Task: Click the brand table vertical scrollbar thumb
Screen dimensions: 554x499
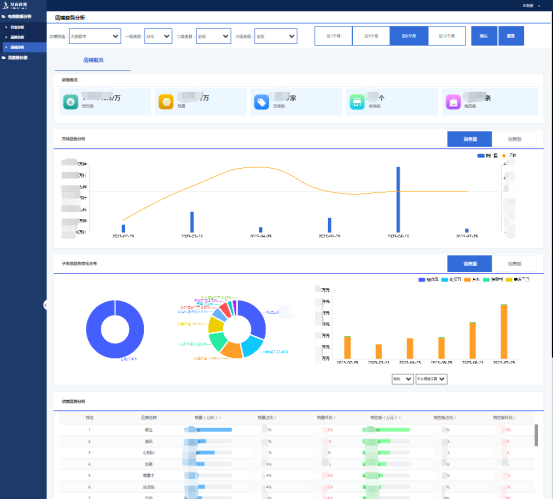Action: 536,435
